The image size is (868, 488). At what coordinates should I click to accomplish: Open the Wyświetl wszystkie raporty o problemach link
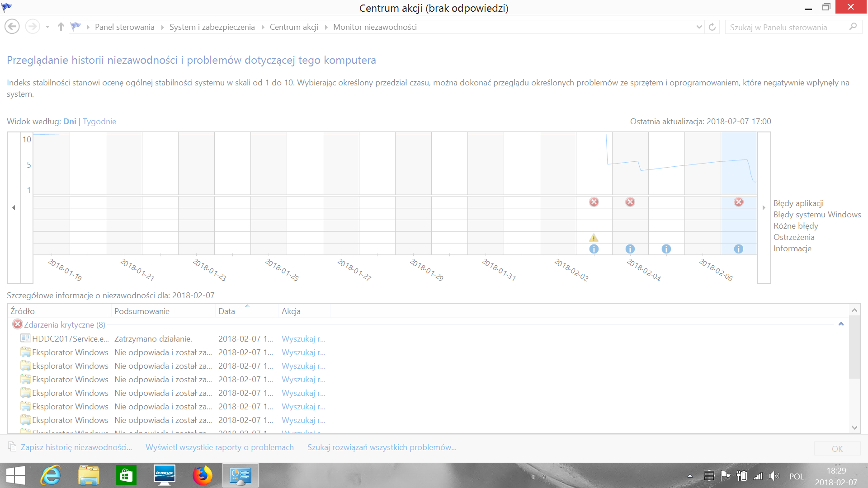click(x=219, y=447)
